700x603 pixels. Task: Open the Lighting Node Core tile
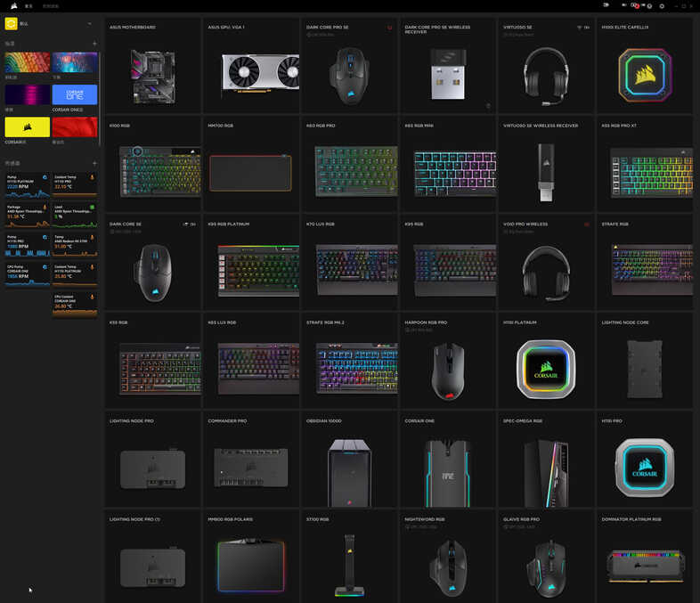(x=645, y=361)
